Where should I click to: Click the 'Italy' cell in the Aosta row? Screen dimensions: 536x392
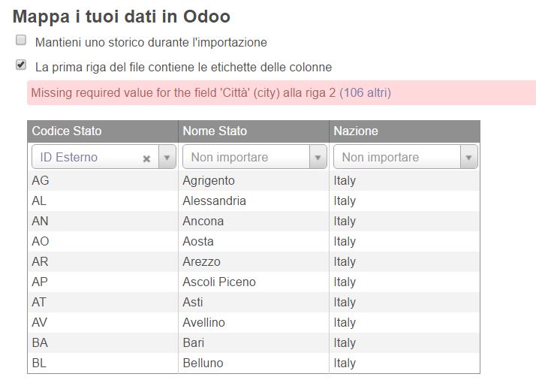(x=345, y=241)
